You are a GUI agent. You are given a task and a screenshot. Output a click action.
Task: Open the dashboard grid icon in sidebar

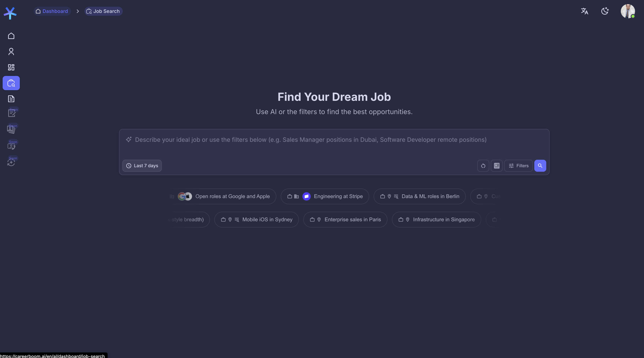pos(11,67)
